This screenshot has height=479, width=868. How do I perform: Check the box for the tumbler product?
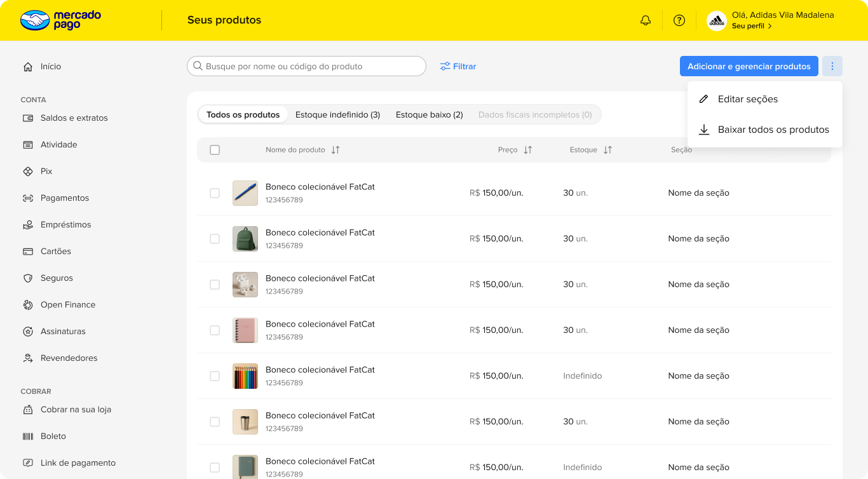click(215, 422)
